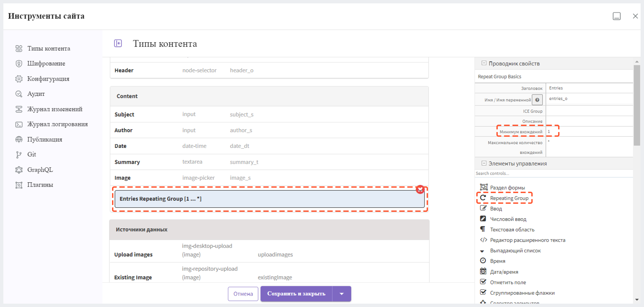Click Сохранить и закрыть button
Screen dimensions: 644x307
[x=296, y=294]
